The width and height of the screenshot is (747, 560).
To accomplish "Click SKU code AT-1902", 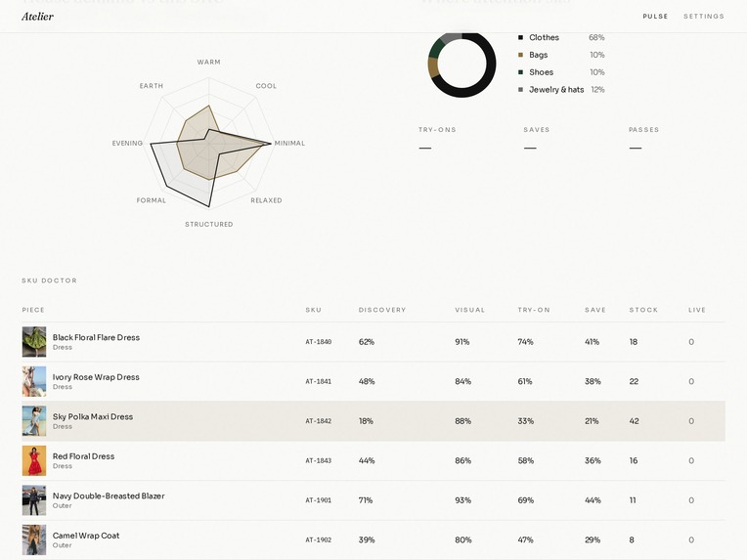I will pos(318,540).
